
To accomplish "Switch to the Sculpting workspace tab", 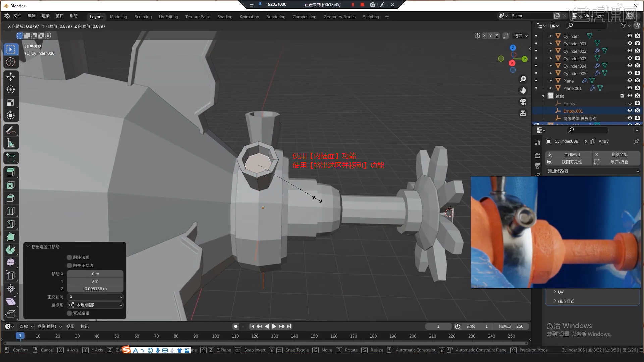I will [x=143, y=17].
